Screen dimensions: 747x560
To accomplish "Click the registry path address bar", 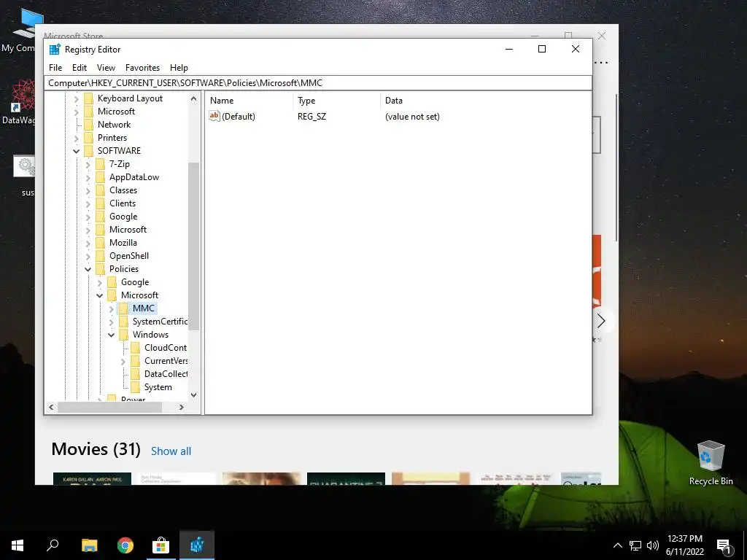I will 318,83.
